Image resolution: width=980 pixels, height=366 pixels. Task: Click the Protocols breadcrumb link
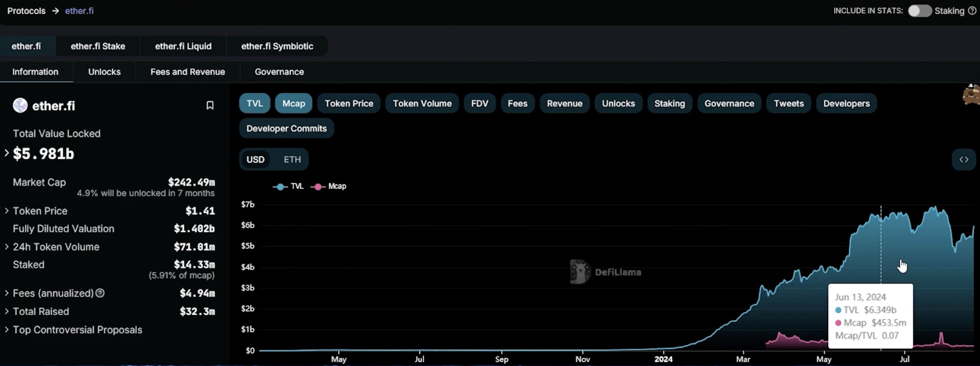(26, 11)
